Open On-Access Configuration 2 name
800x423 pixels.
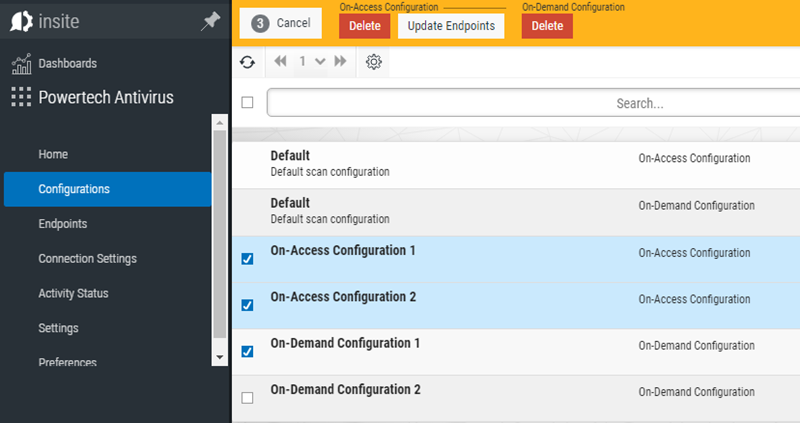click(343, 297)
